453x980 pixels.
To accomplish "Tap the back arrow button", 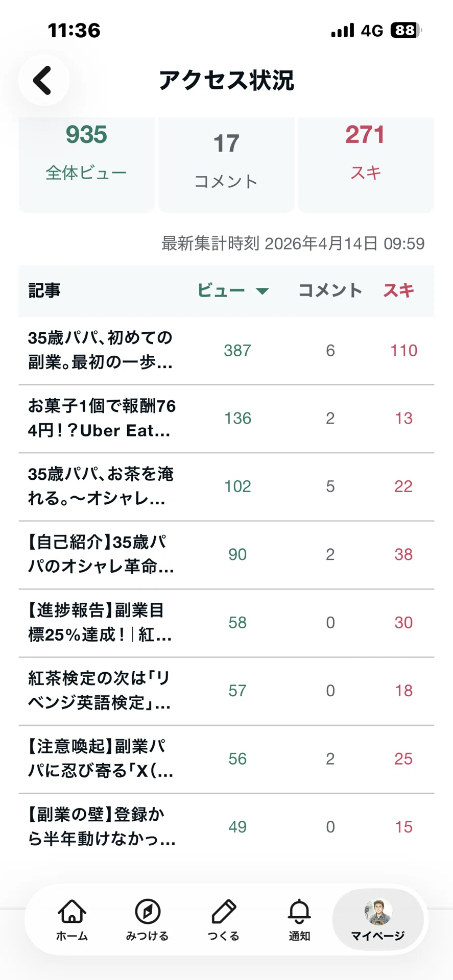I will [44, 80].
